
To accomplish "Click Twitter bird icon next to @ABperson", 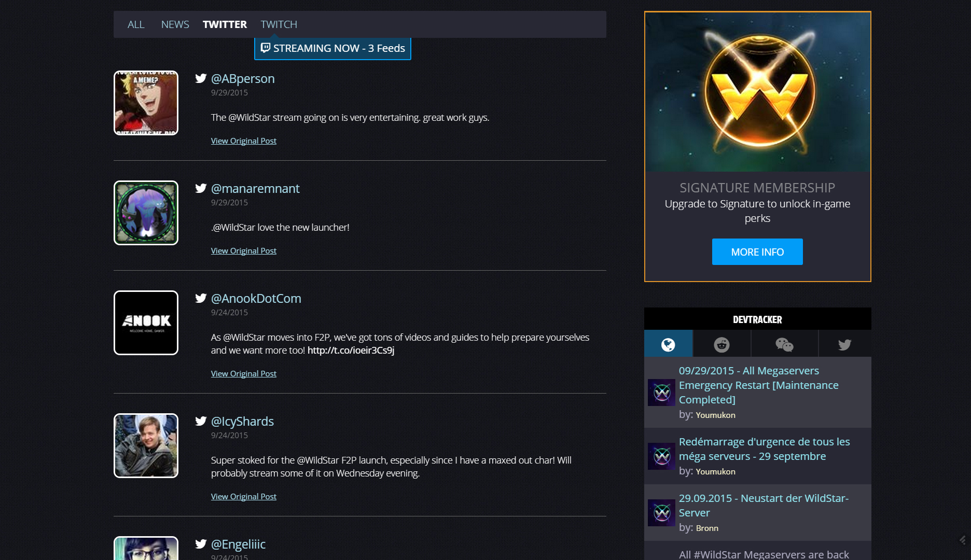I will tap(201, 78).
